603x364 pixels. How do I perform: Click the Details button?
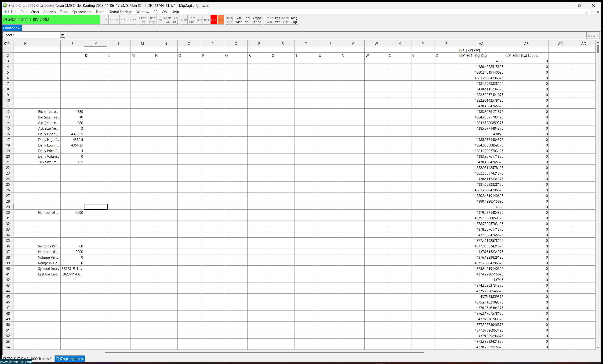click(x=593, y=36)
